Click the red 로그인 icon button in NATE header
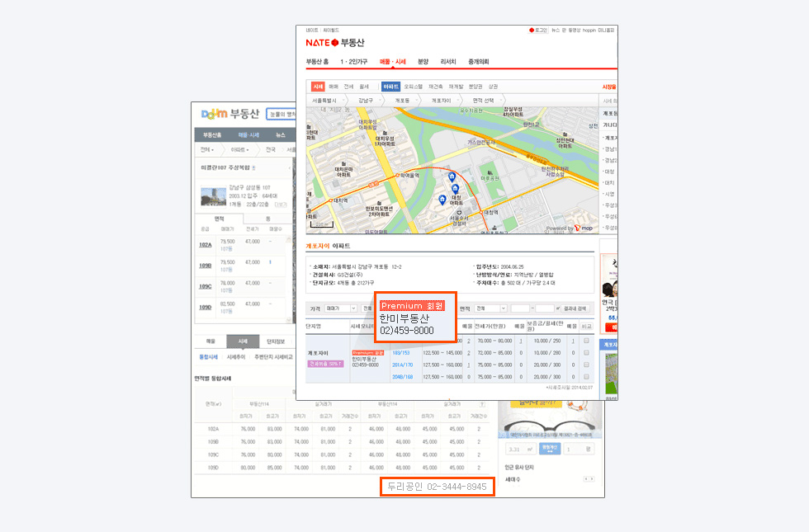809x532 pixels. (538, 31)
